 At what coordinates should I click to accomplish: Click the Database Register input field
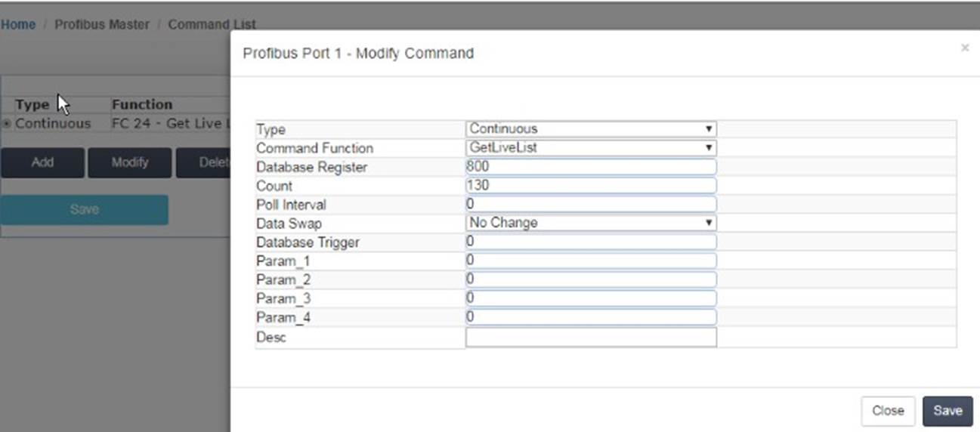coord(591,167)
